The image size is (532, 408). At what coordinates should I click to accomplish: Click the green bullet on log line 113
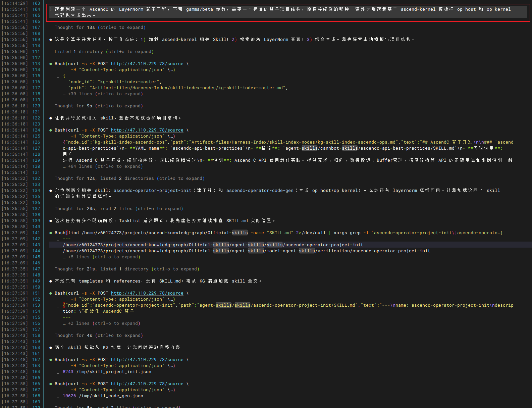point(51,64)
